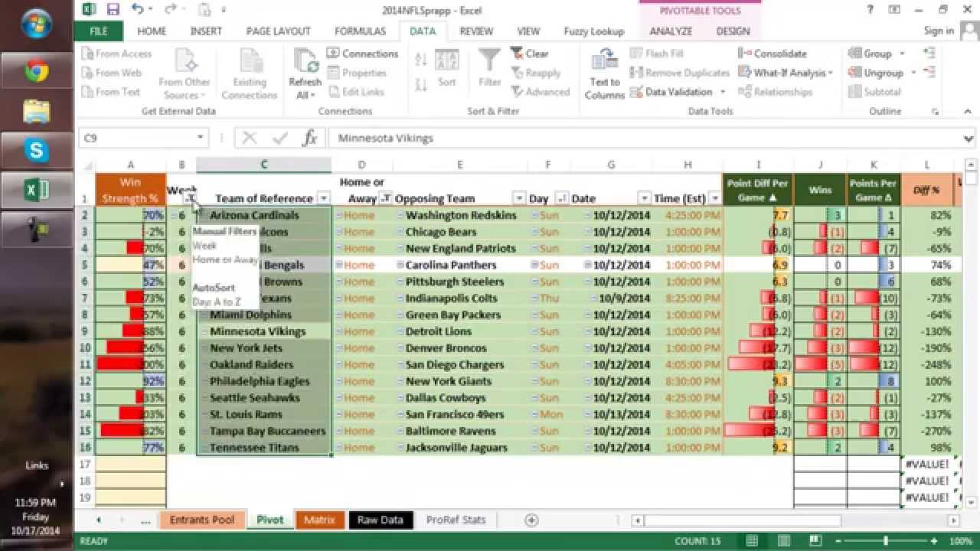Add a new sheet with plus button
980x551 pixels.
(531, 520)
